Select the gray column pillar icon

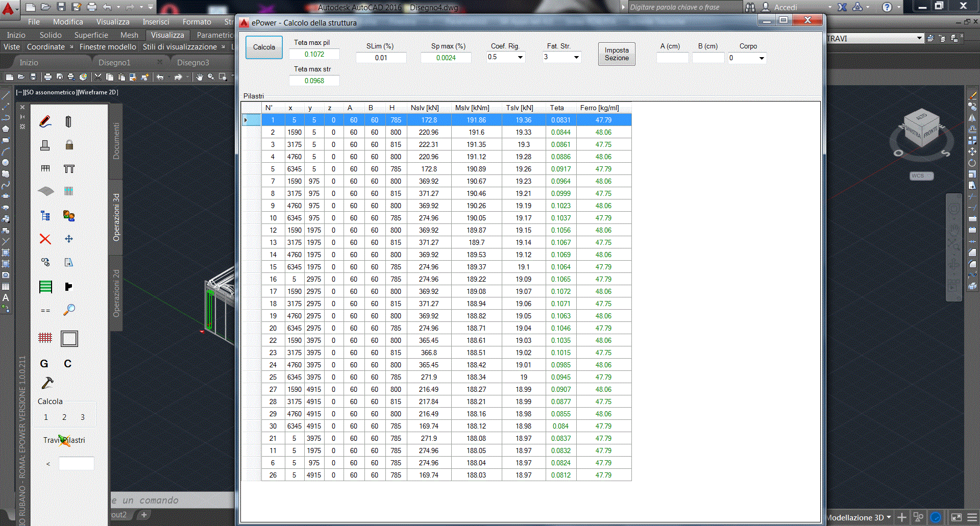point(68,121)
